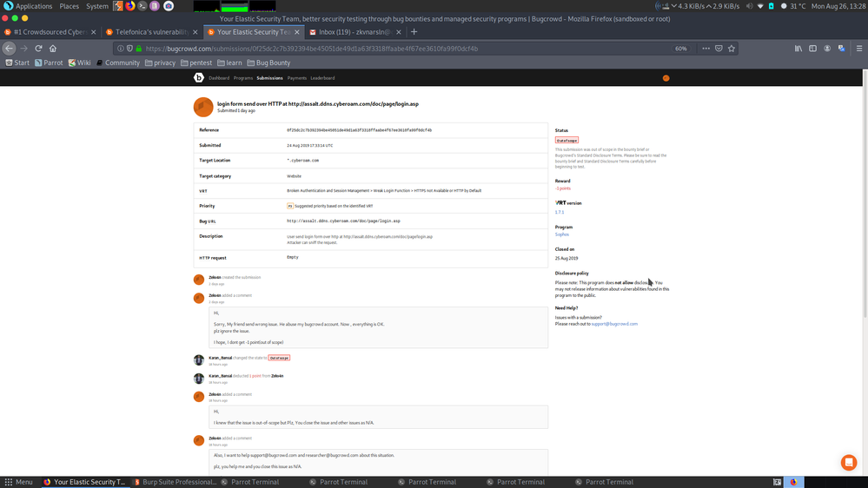Launch Firefox from the top panel
Screen dimensions: 868x488
pyautogui.click(x=130, y=6)
